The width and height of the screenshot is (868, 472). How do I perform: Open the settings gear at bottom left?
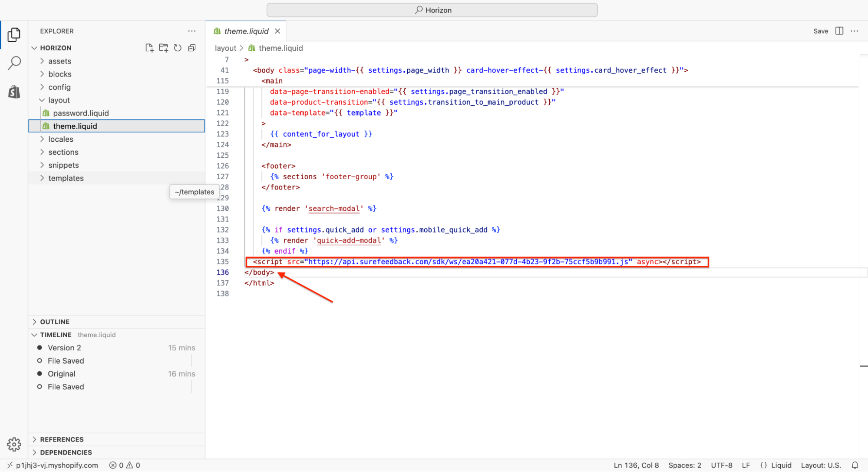coord(14,444)
